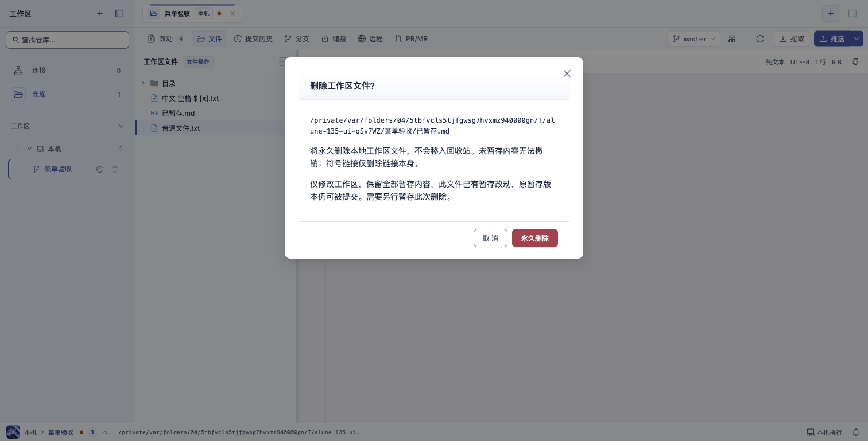Open the PR/MR tab
This screenshot has height=441, width=868.
pyautogui.click(x=411, y=39)
